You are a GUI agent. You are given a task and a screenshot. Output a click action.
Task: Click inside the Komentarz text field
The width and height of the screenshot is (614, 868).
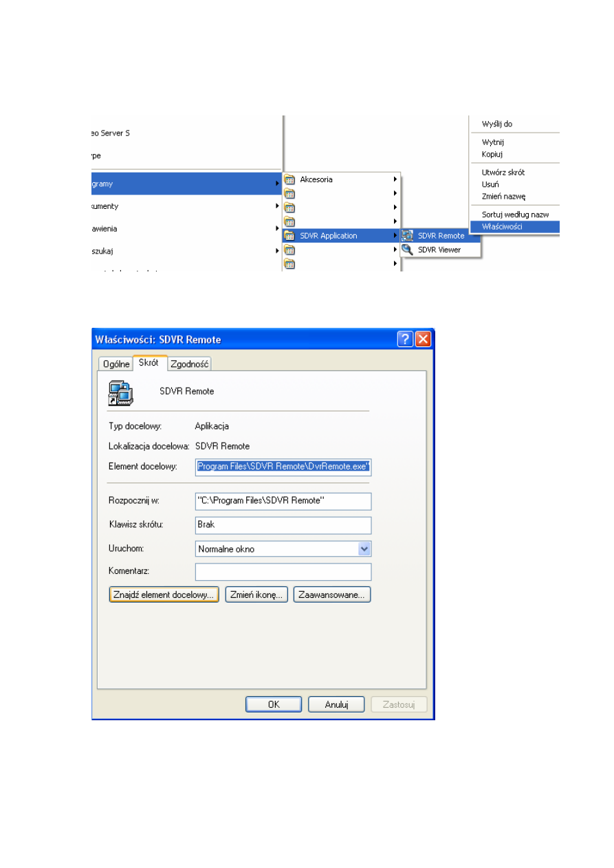point(283,572)
